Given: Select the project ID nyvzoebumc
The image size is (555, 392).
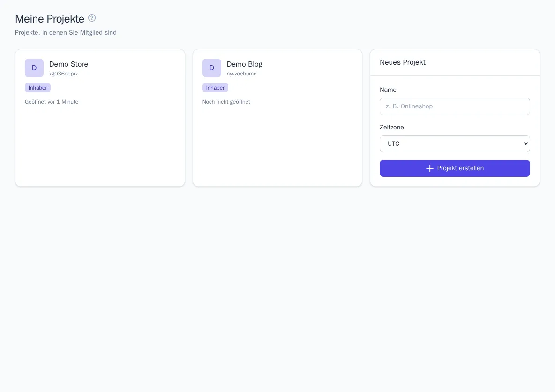Looking at the screenshot, I should coord(241,74).
